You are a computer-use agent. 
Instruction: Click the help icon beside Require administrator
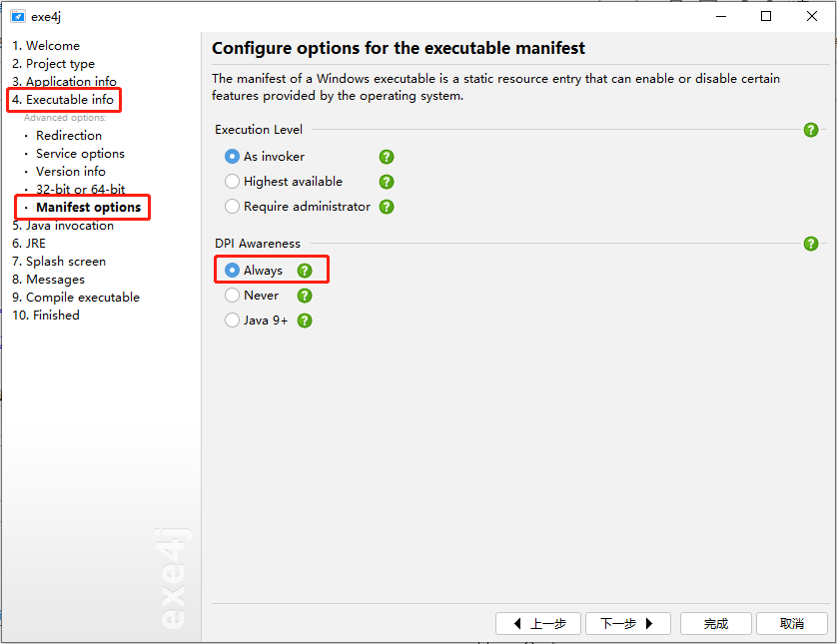[387, 207]
